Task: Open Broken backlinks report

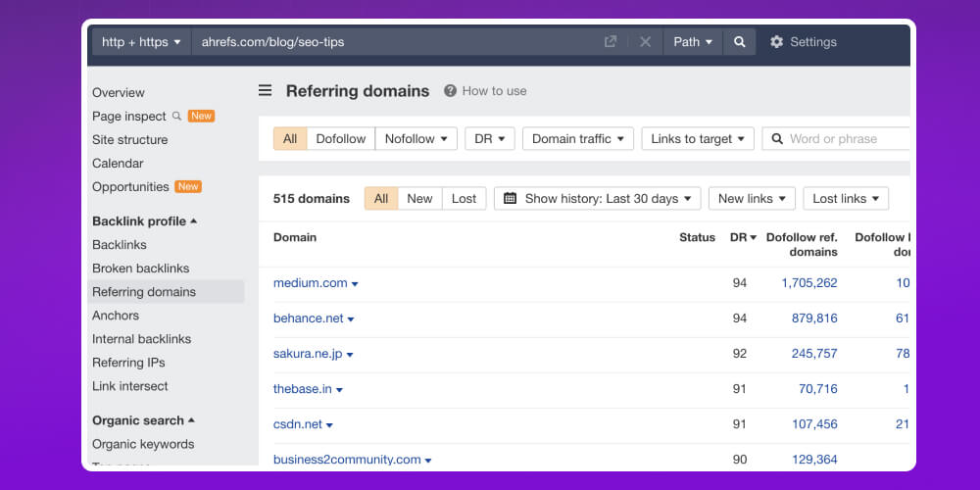Action: click(x=140, y=269)
